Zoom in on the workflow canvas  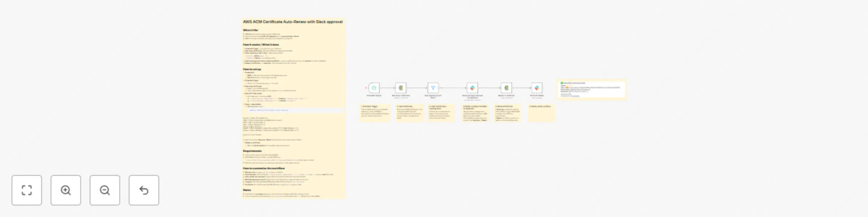coord(66,190)
